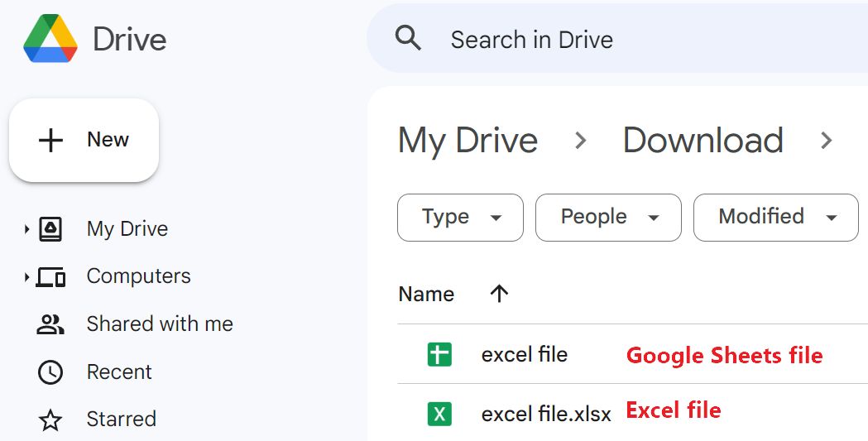Expand the Computers tree arrow
Image resolution: width=868 pixels, height=441 pixels.
pos(26,276)
